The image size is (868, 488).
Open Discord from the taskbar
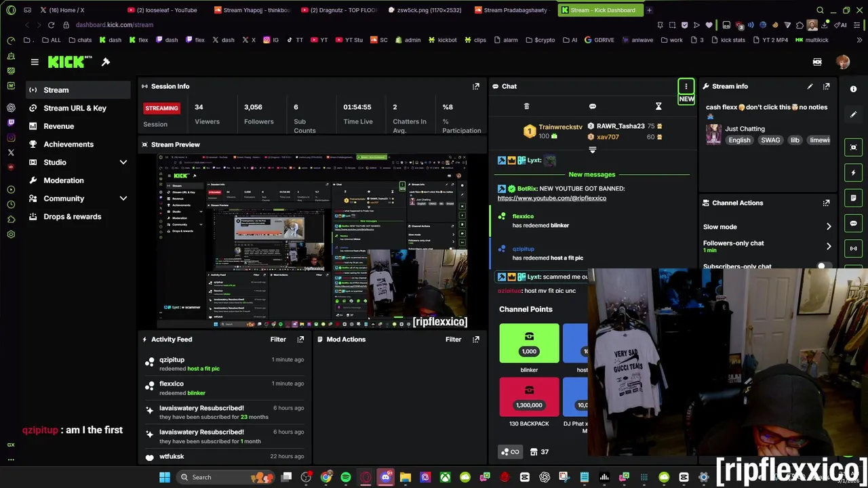pyautogui.click(x=386, y=477)
